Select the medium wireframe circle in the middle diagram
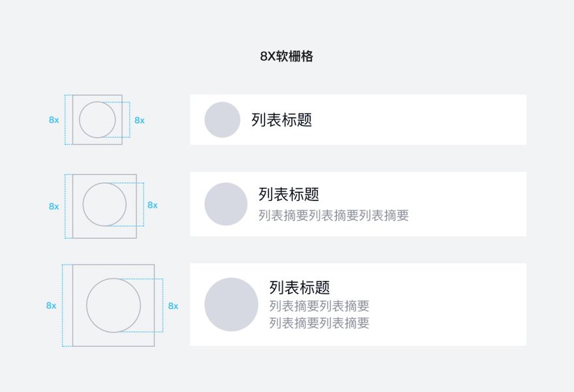 (x=105, y=204)
